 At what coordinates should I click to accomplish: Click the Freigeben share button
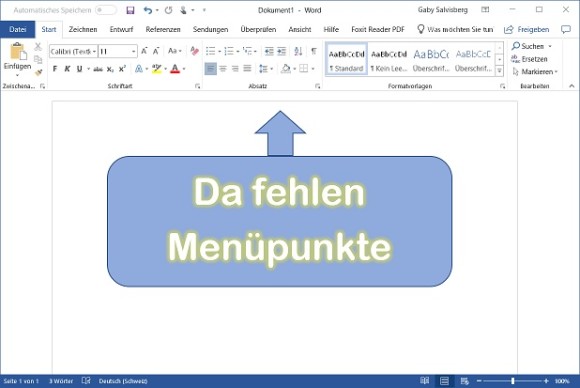527,30
